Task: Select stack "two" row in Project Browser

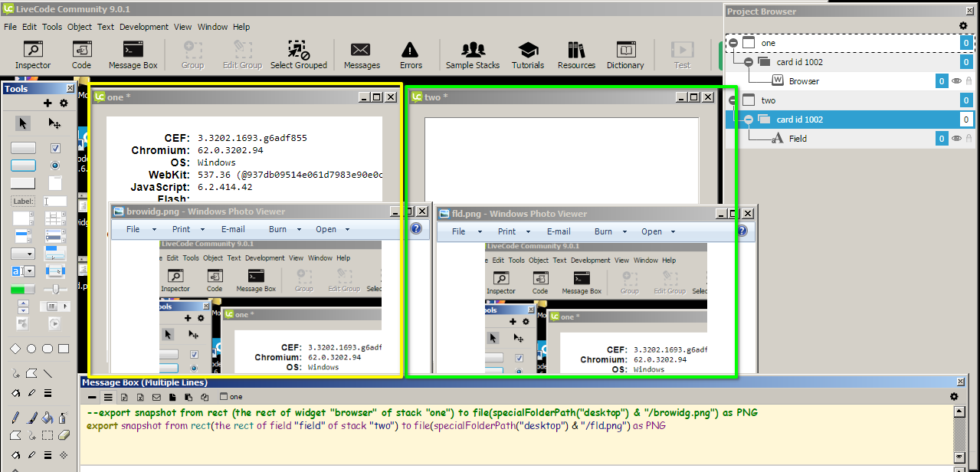Action: pos(849,100)
